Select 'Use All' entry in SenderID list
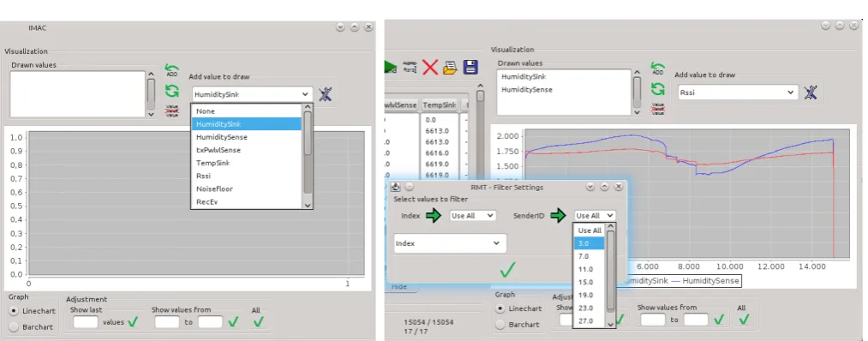Image resolution: width=868 pixels, height=341 pixels. 590,230
